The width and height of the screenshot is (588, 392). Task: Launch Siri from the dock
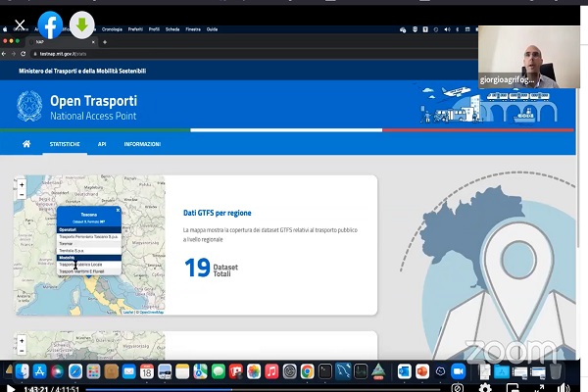tap(58, 371)
